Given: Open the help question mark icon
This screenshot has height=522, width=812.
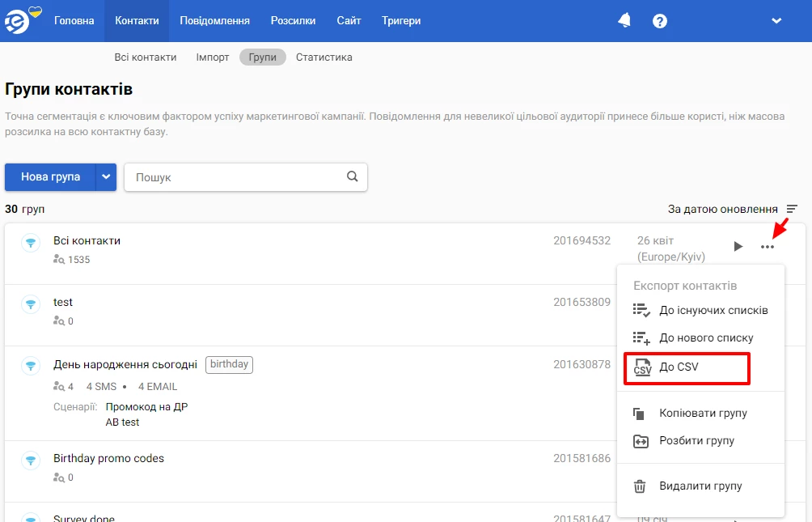Looking at the screenshot, I should 660,21.
